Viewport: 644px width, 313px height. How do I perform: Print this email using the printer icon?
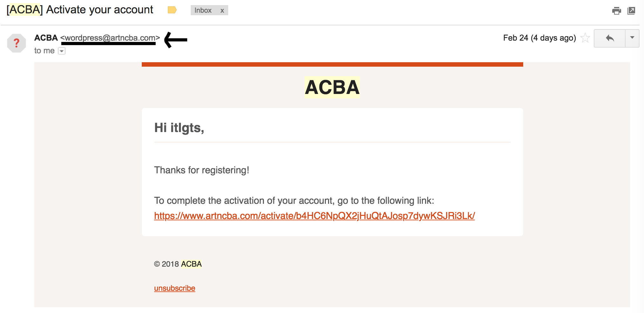click(x=616, y=10)
